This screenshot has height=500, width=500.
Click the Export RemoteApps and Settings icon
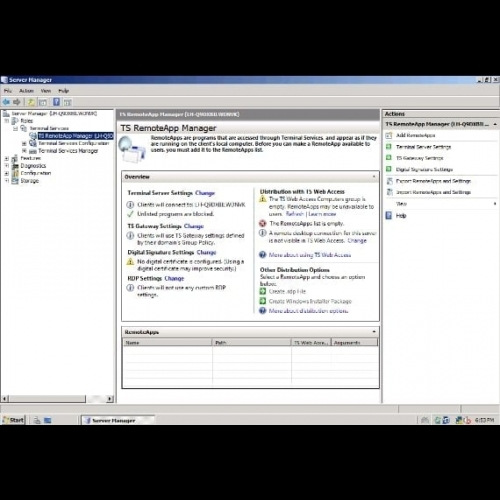point(389,181)
